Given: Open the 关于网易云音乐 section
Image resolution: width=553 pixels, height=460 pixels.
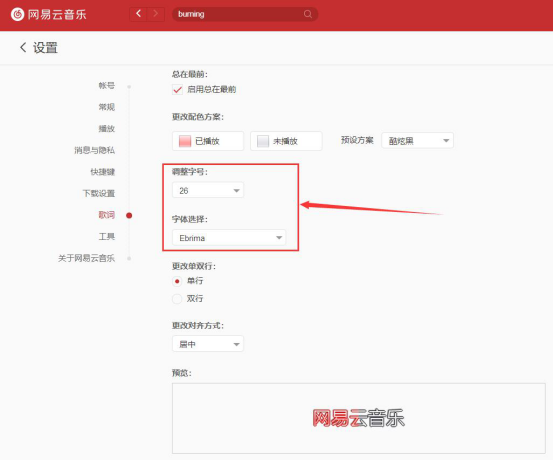Looking at the screenshot, I should 86,258.
